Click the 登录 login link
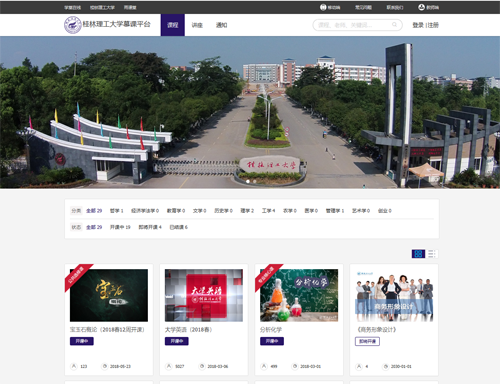 click(418, 25)
